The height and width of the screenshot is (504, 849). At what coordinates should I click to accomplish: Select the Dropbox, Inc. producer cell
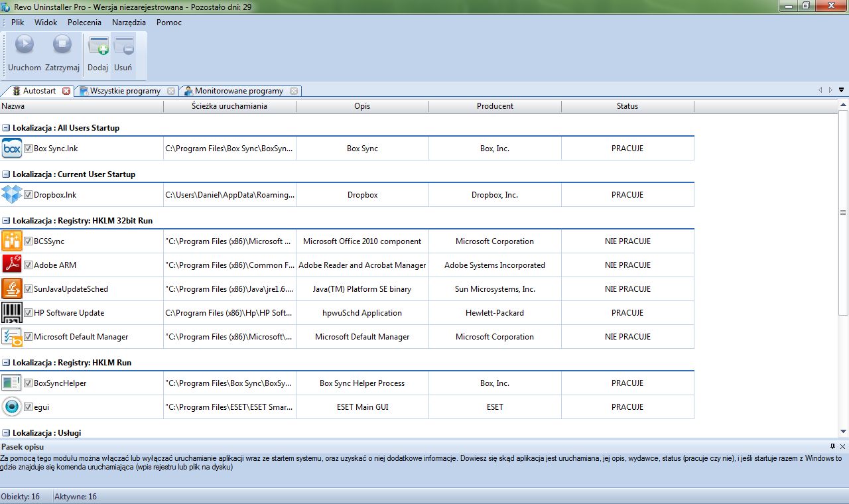coord(495,195)
